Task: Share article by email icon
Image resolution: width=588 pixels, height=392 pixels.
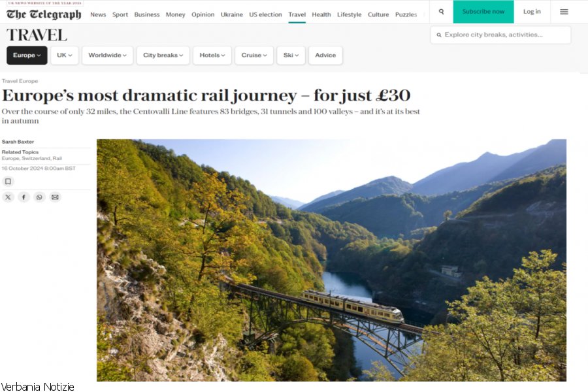Action: coord(55,197)
